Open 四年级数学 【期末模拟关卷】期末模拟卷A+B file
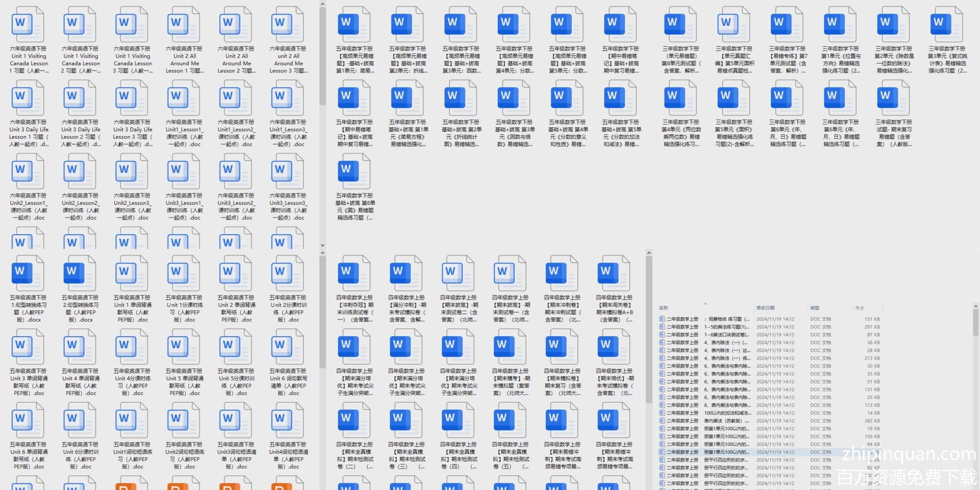980x490 pixels. [x=614, y=273]
